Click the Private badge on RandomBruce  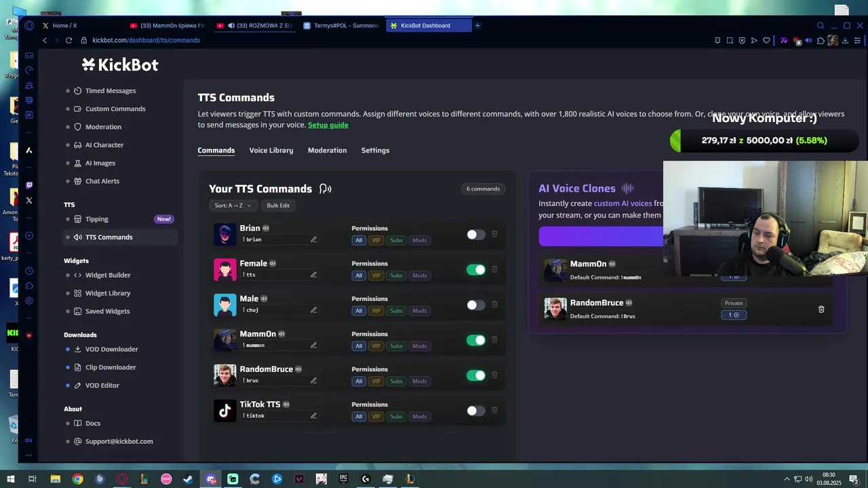[x=734, y=303]
